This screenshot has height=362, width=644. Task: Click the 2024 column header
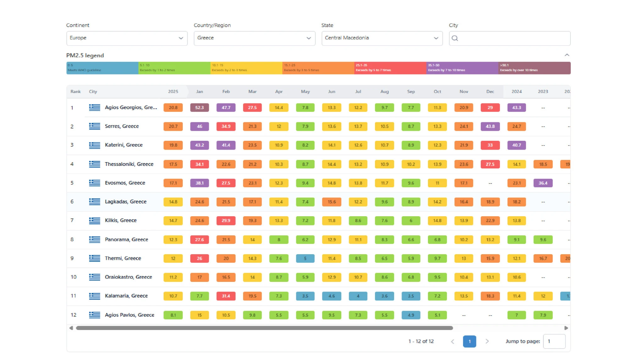[x=516, y=91]
